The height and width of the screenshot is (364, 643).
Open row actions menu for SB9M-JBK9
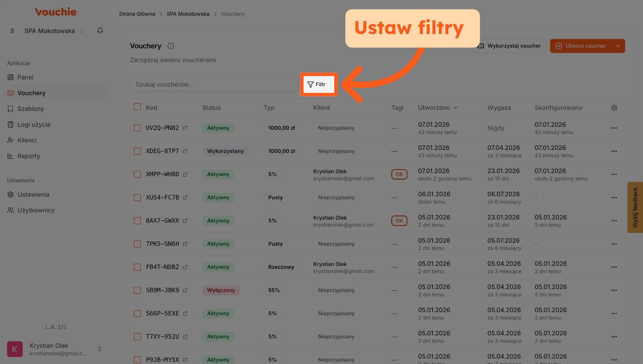[x=614, y=291]
